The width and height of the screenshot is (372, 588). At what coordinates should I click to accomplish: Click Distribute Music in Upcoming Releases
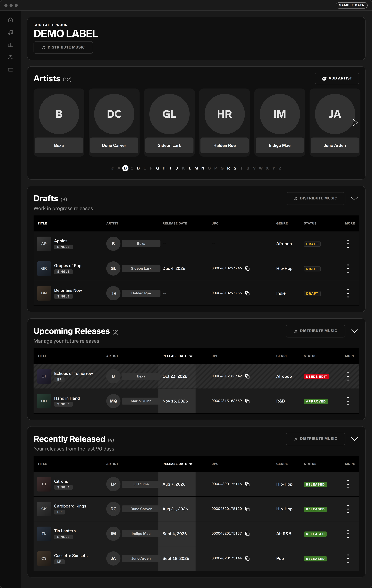pyautogui.click(x=315, y=331)
